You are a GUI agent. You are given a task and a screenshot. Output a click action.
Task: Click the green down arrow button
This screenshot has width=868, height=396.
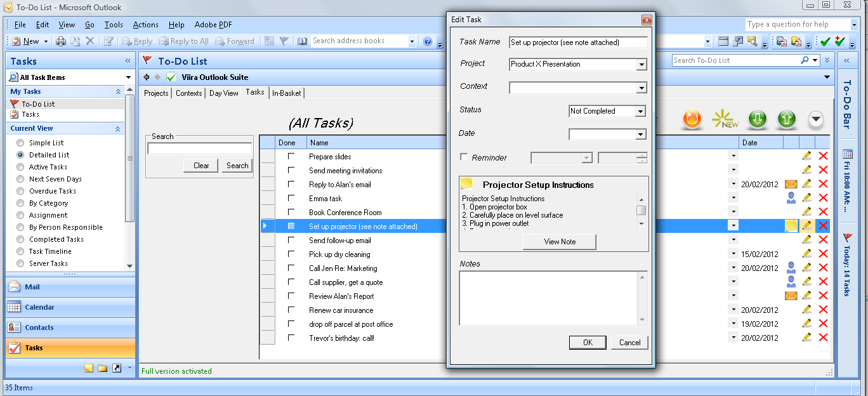point(758,119)
